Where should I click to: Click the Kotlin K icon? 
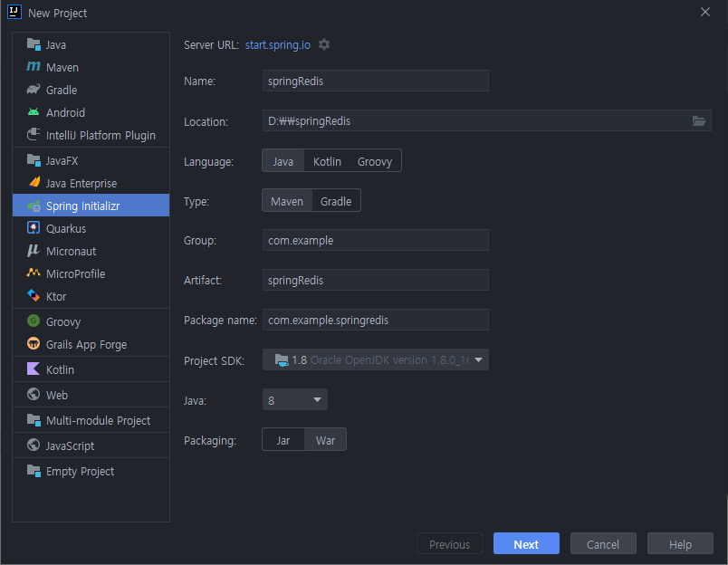34,369
